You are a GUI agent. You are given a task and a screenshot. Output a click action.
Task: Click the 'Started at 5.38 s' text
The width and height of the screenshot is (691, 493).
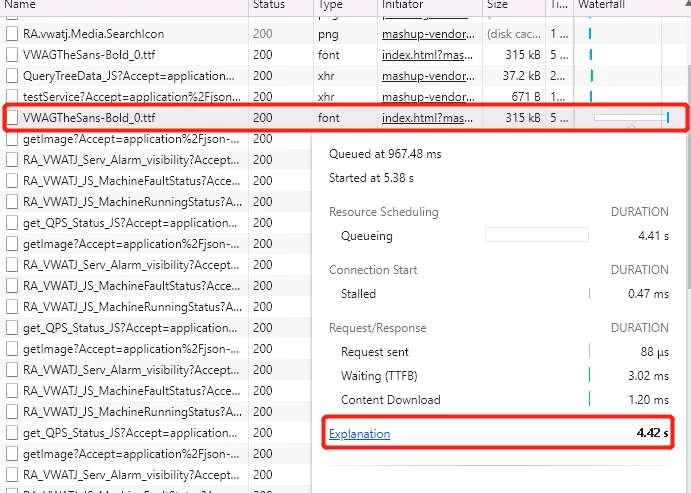[x=371, y=178]
